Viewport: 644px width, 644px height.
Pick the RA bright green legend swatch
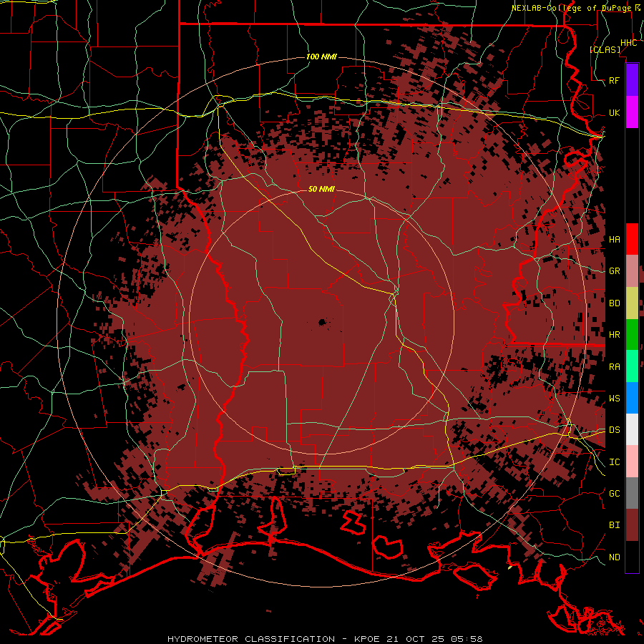[x=632, y=366]
